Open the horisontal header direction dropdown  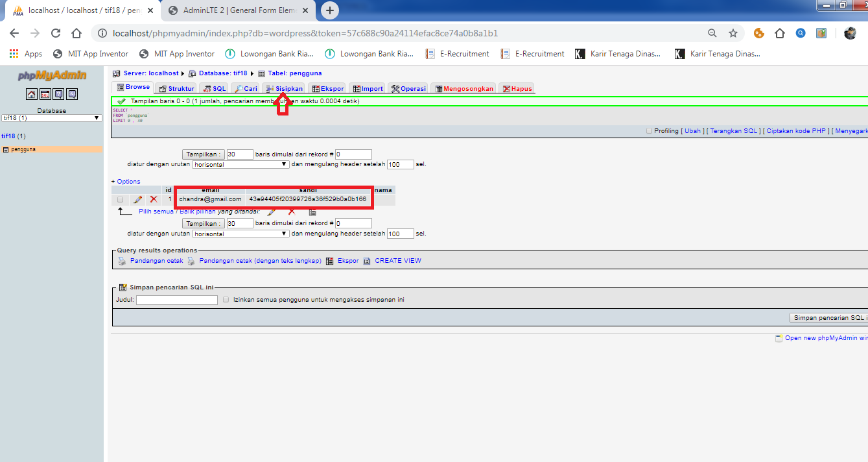click(240, 164)
